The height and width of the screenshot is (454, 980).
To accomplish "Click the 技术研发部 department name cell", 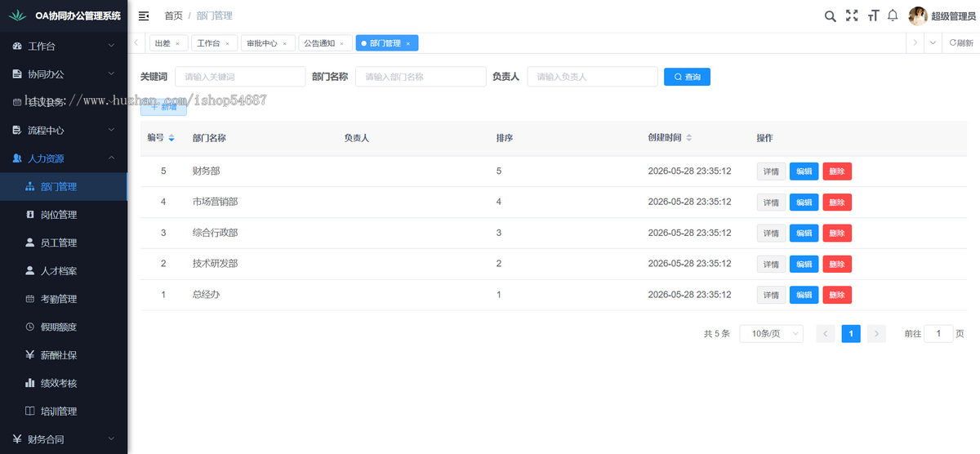I will (215, 264).
